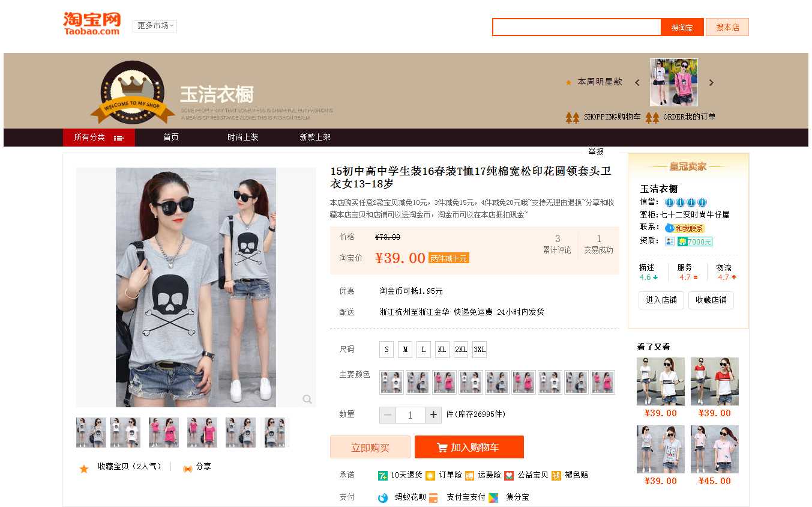812x507 pixels.
Task: Open the 新款上架 navigation tab
Action: [x=315, y=138]
